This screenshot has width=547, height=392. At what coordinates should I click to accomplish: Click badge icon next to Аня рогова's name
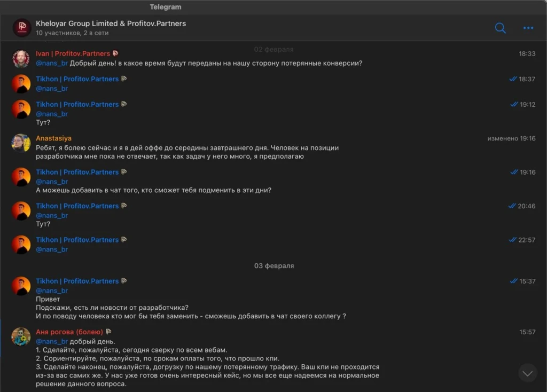pyautogui.click(x=108, y=332)
